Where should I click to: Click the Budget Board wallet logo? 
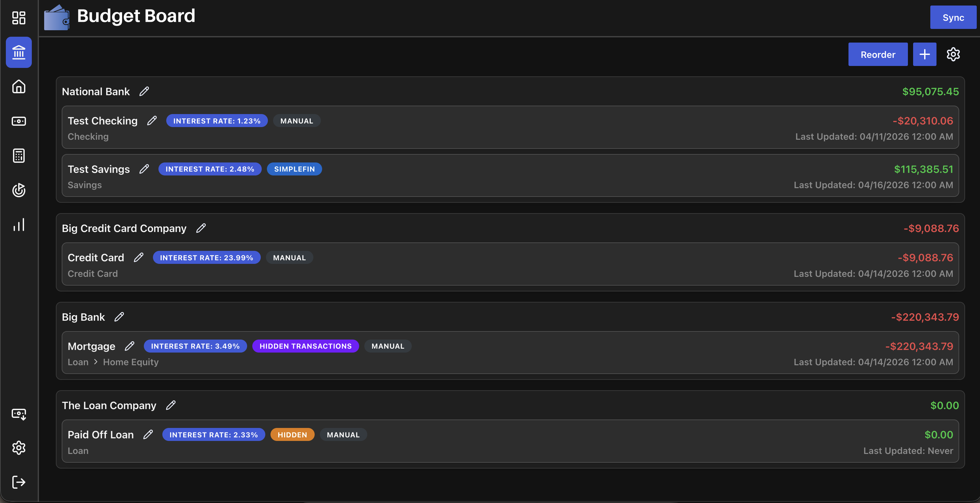57,17
